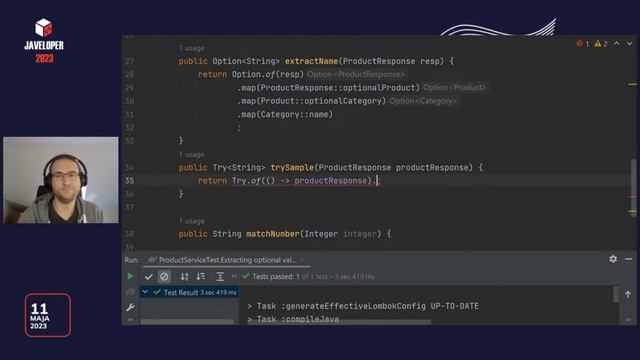Screen dimensions: 640x360
Task: Click the matchNumber method name
Action: tap(273, 234)
